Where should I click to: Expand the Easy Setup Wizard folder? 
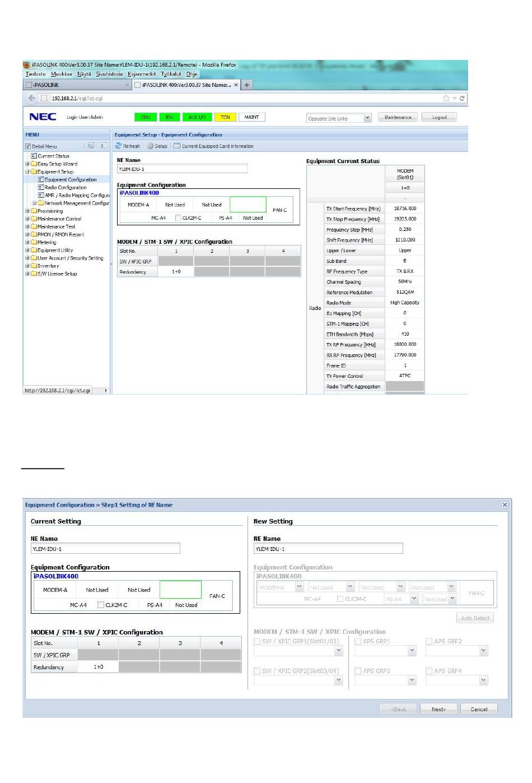[x=27, y=164]
